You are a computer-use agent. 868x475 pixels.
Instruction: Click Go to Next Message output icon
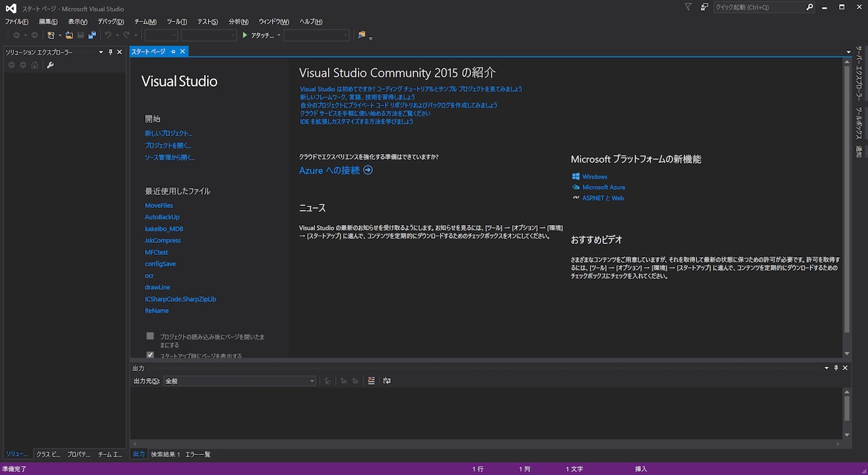click(x=355, y=381)
